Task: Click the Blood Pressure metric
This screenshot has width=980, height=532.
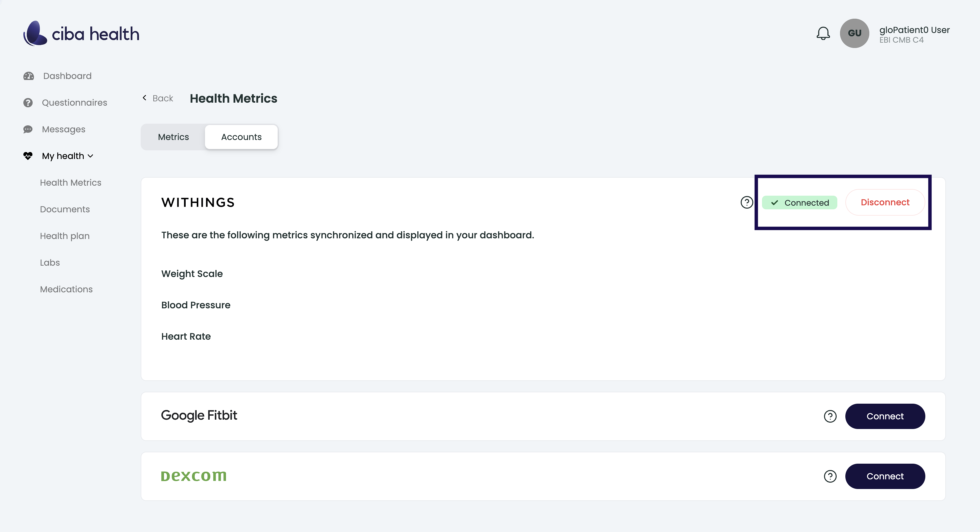Action: pyautogui.click(x=196, y=305)
